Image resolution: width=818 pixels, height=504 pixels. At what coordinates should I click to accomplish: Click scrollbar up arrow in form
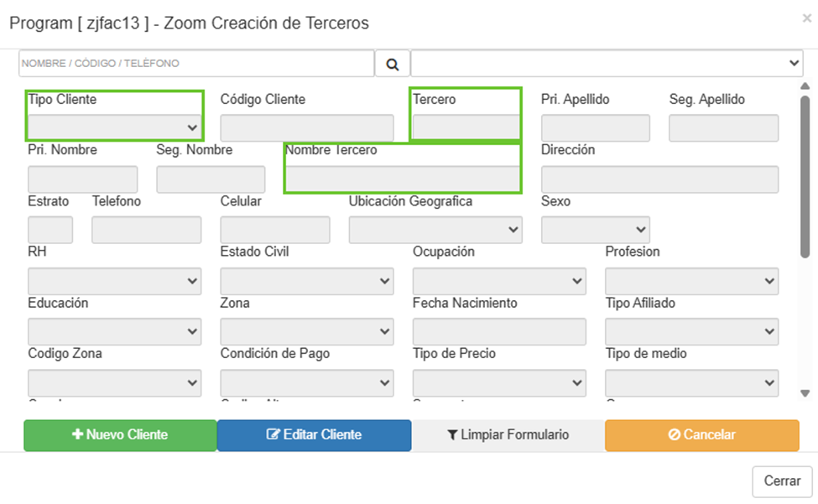point(805,86)
